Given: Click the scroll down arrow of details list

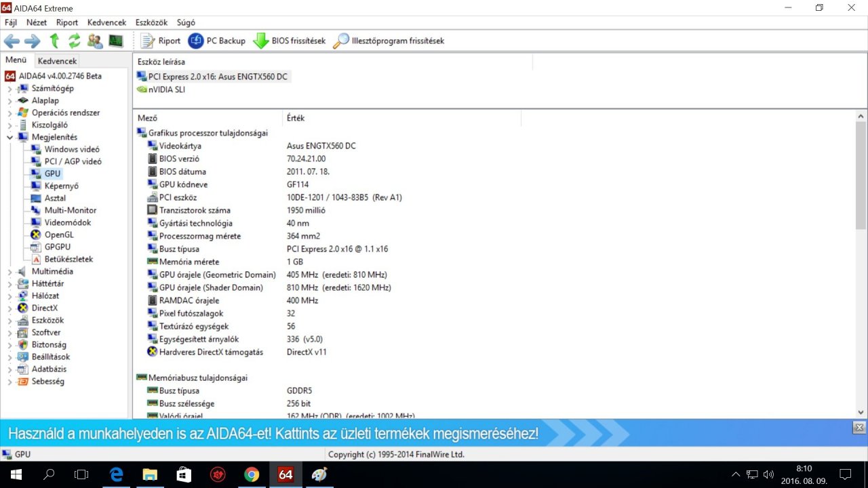Looking at the screenshot, I should pos(861,411).
